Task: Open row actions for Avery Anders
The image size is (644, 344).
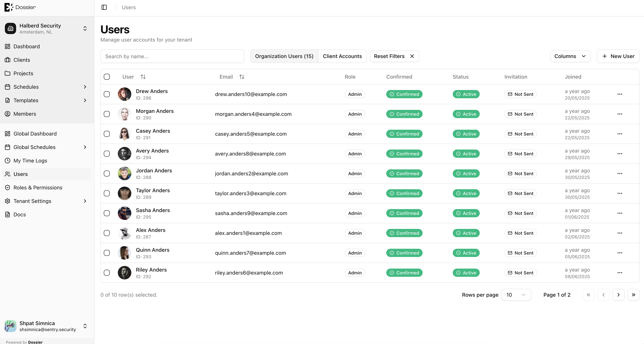Action: [x=620, y=154]
